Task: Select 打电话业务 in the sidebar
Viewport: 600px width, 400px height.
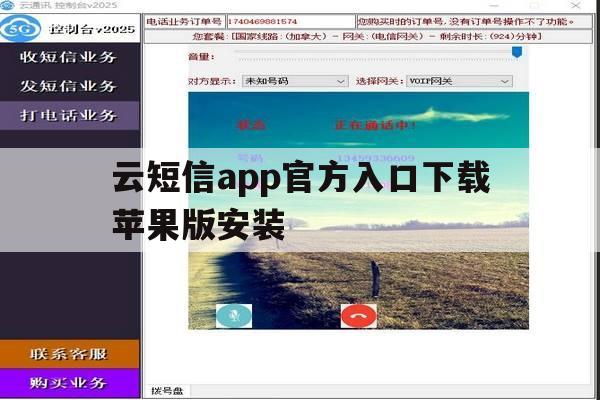Action: pyautogui.click(x=70, y=115)
